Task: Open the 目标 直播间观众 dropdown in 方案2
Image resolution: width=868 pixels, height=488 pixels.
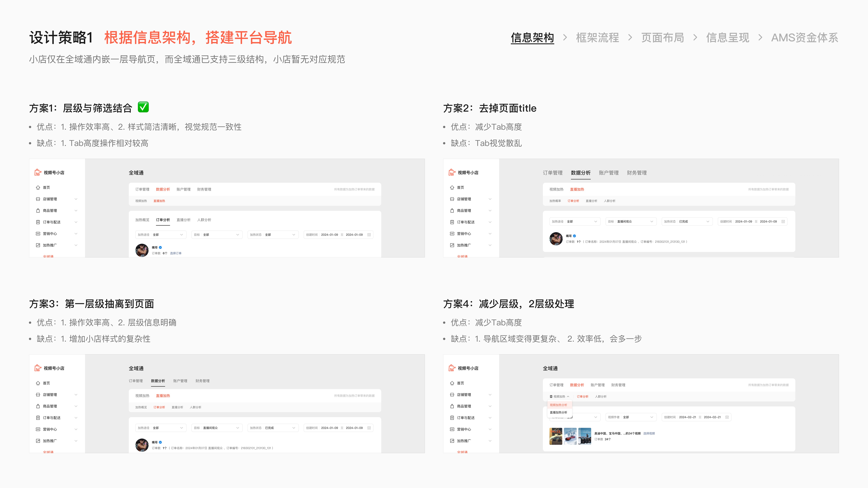Action: click(631, 222)
